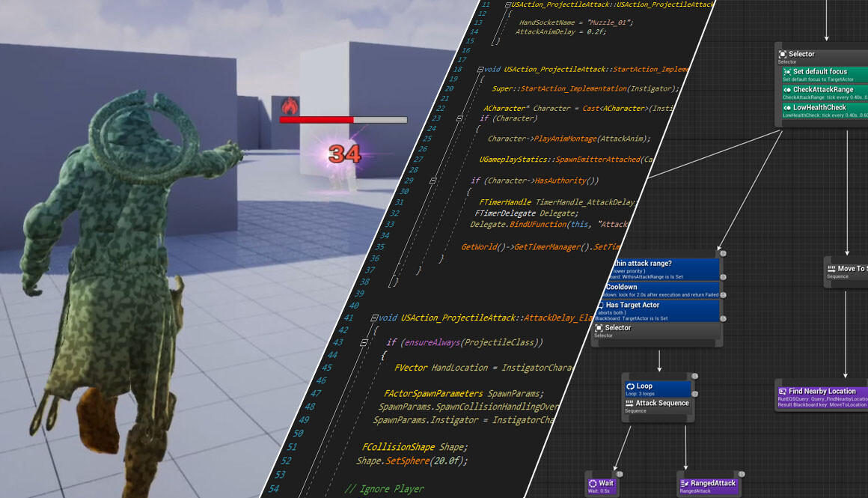This screenshot has height=498, width=868.
Task: Click the Move To sequence node icon
Action: (x=831, y=269)
